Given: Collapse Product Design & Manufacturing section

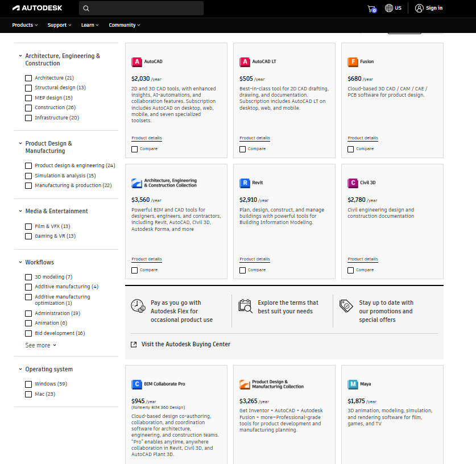Looking at the screenshot, I should tap(20, 143).
